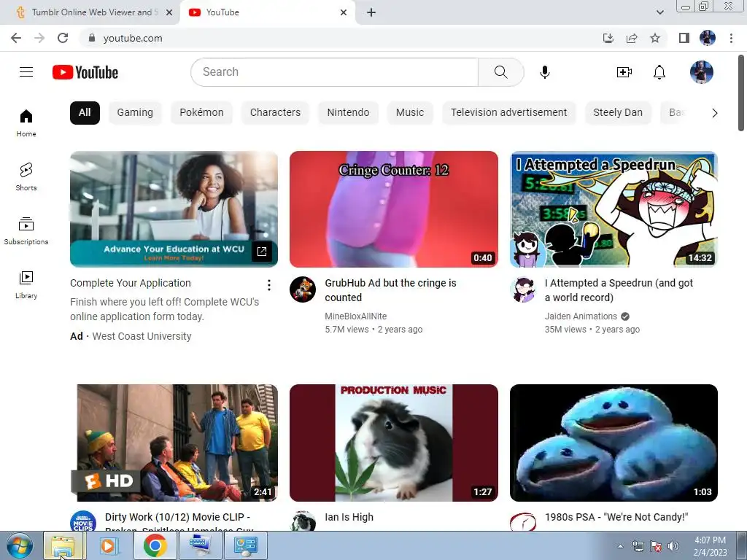
Task: Click browser back arrow
Action: pyautogui.click(x=16, y=38)
